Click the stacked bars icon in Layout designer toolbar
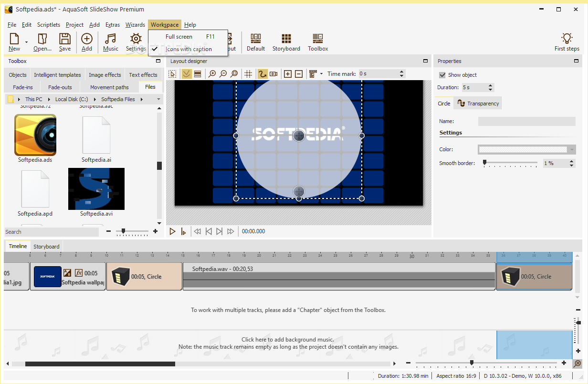588x384 pixels. coord(198,74)
